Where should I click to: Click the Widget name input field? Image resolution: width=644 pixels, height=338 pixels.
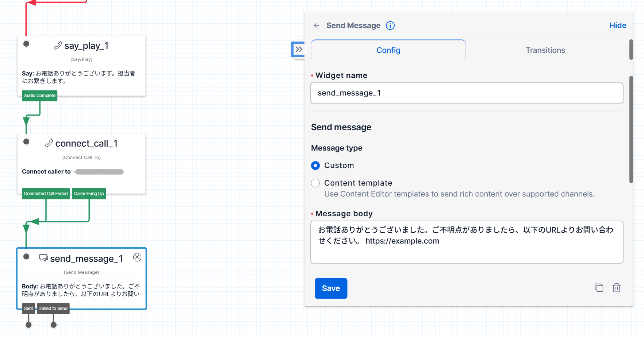[467, 93]
